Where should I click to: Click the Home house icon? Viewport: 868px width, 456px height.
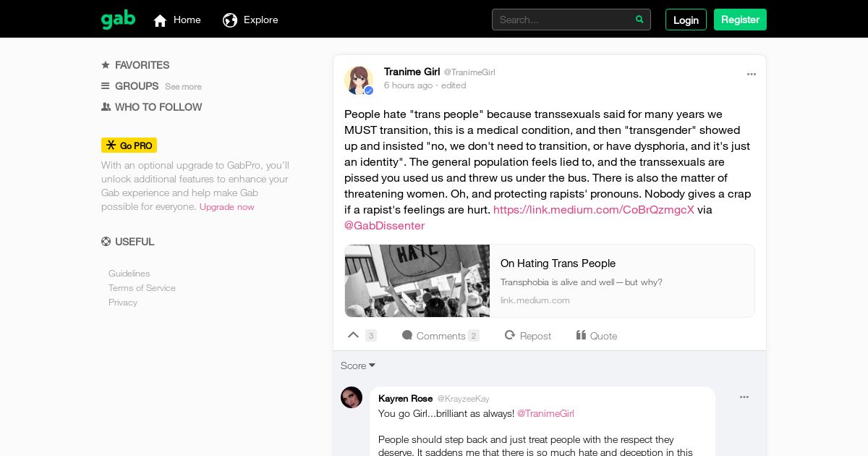point(160,20)
